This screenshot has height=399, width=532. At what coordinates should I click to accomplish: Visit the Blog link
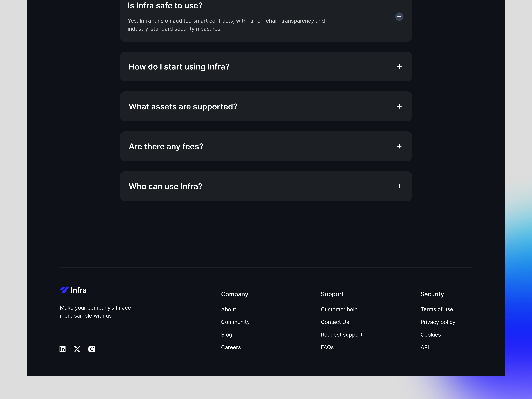pyautogui.click(x=227, y=335)
